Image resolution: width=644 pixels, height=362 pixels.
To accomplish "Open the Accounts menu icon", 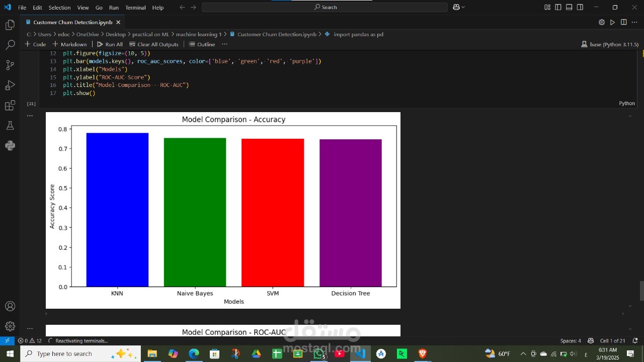I will tap(10, 306).
